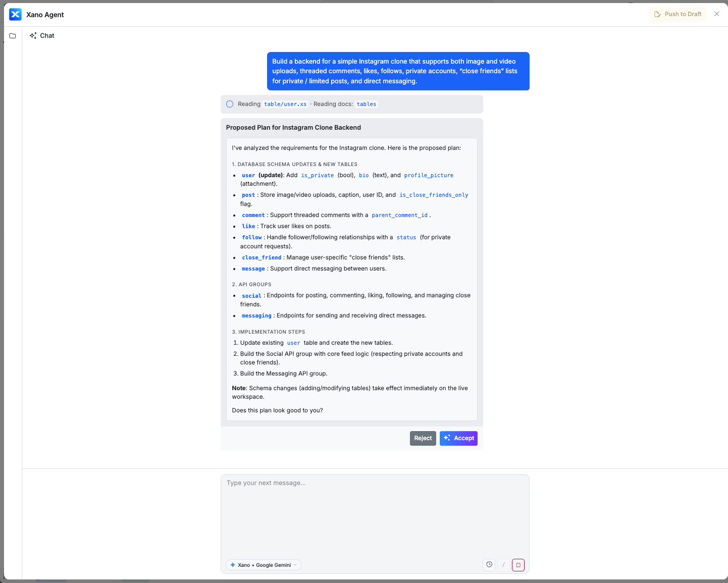728x583 pixels.
Task: Open the folder icon in left sidebar
Action: coord(13,36)
